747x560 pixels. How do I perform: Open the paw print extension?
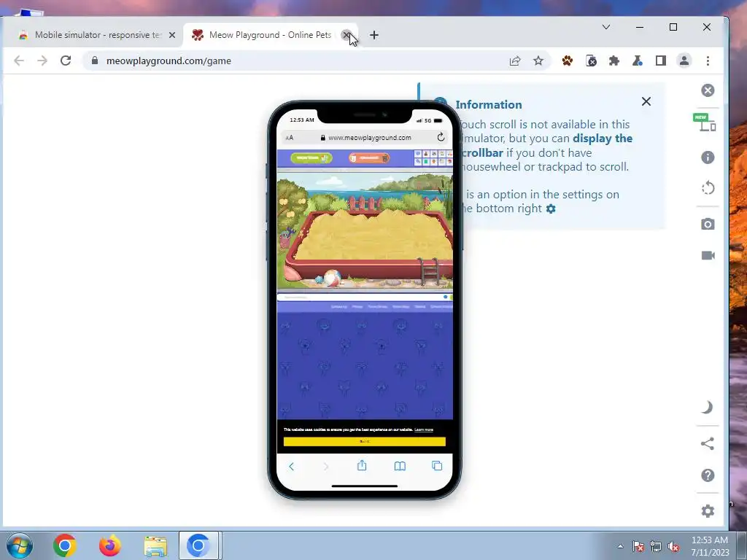click(x=568, y=61)
